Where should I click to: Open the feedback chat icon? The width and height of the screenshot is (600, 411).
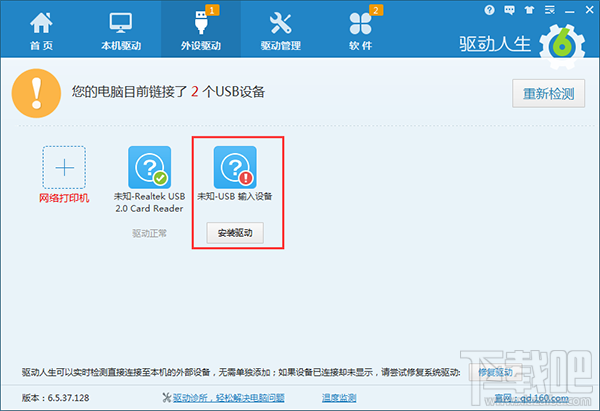[x=509, y=10]
